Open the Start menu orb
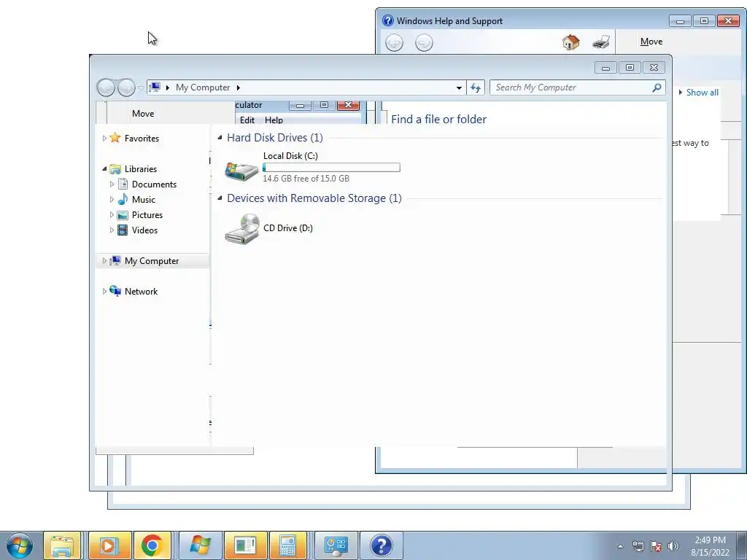747x560 pixels. click(20, 545)
